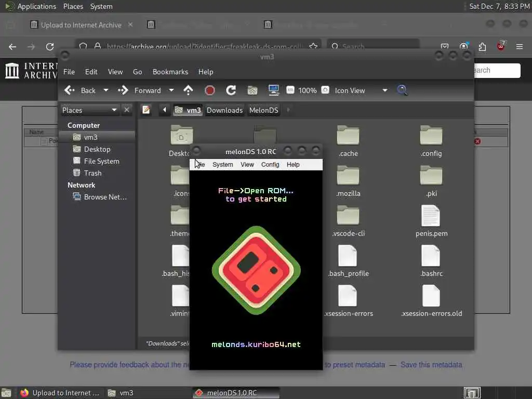Expand the Forward history dropdown arrow
Screen dimensions: 532x399
pyautogui.click(x=171, y=90)
